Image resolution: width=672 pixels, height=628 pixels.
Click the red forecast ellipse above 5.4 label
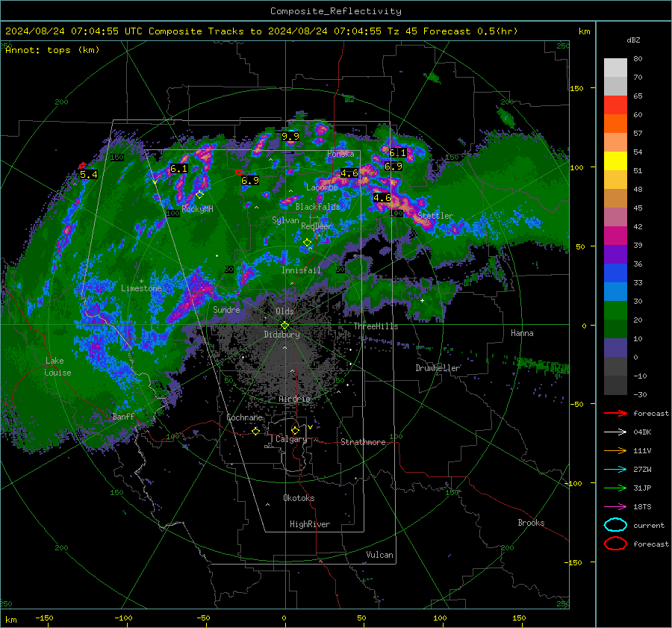click(82, 166)
